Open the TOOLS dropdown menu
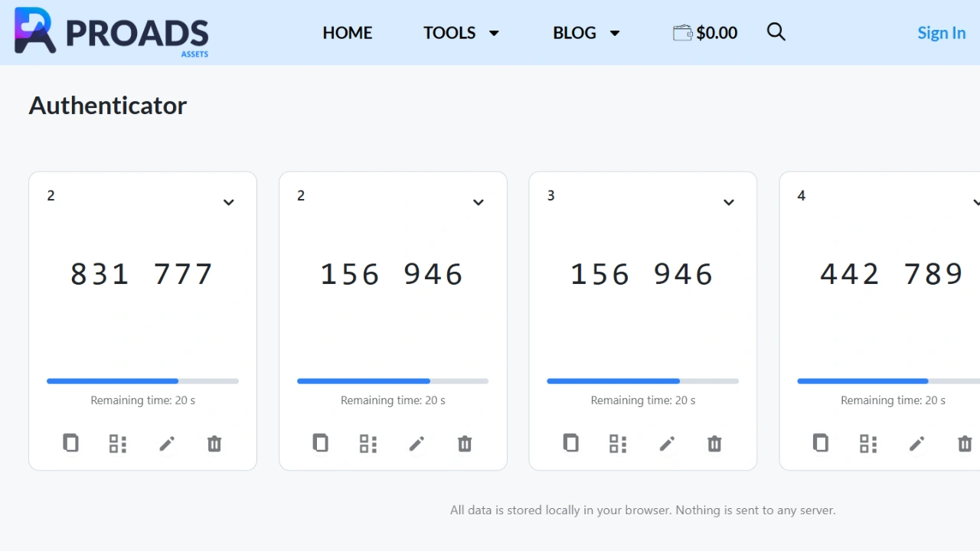Screen dimensions: 980x551 [x=461, y=33]
